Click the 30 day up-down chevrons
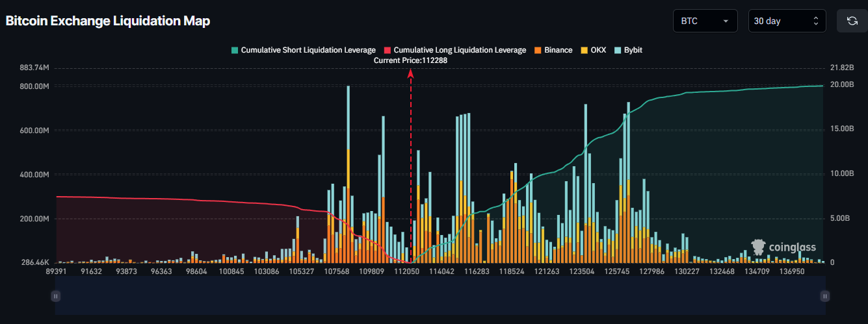 (816, 21)
